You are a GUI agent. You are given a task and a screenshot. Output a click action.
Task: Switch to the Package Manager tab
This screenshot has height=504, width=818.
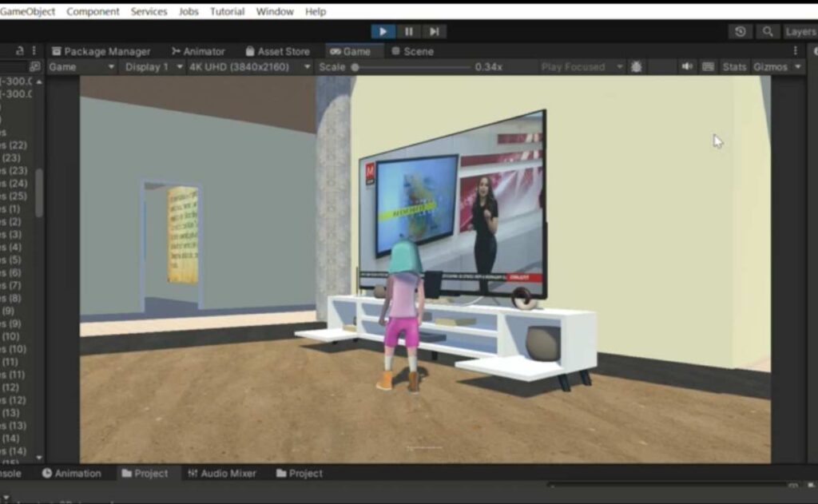(x=101, y=51)
